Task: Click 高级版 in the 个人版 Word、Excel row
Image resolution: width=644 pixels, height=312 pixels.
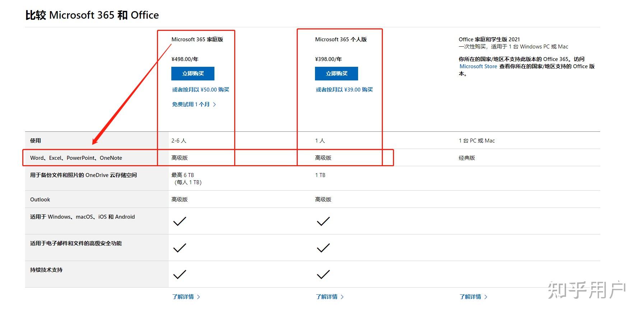Action: coord(323,158)
